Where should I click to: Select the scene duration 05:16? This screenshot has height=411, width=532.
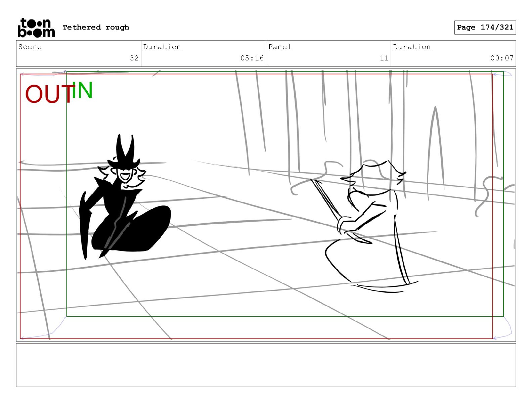(252, 58)
